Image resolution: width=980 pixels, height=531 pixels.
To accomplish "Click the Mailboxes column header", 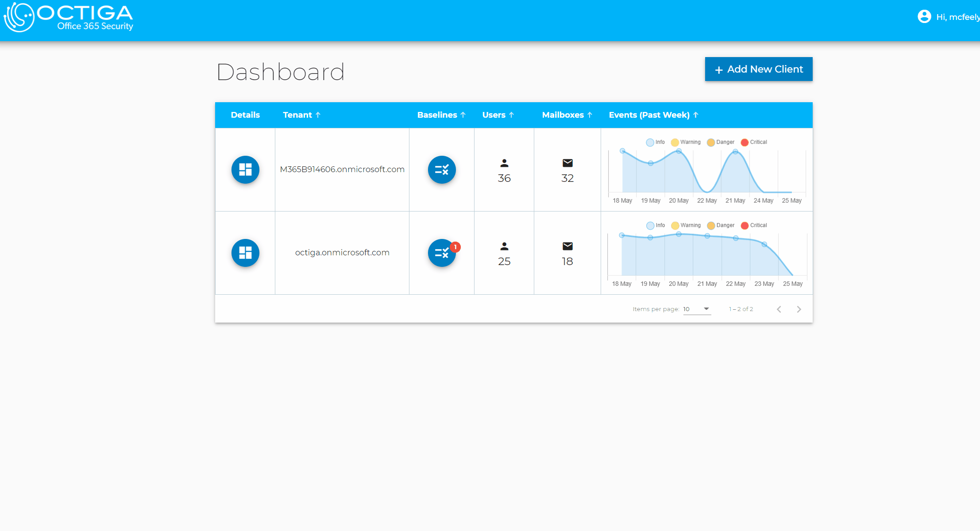I will (567, 115).
